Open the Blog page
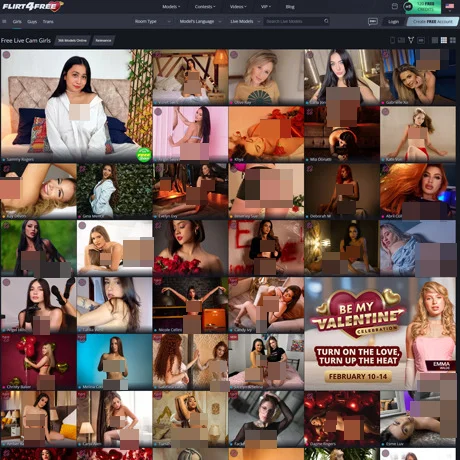460x460 pixels. click(290, 7)
